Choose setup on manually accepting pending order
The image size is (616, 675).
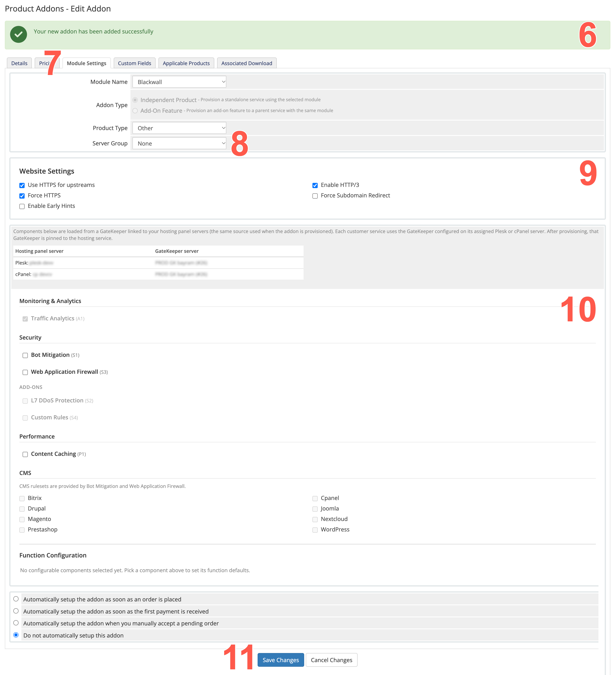point(16,623)
